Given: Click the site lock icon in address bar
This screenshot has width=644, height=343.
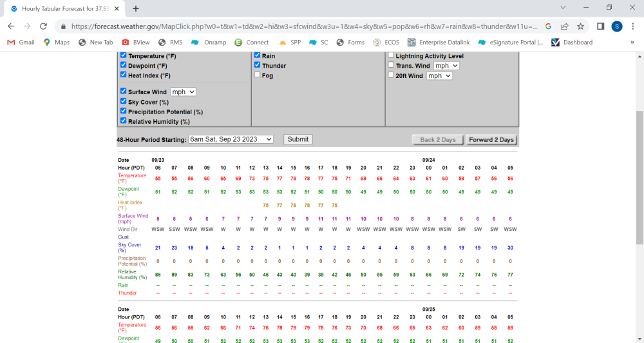Looking at the screenshot, I should 63,26.
